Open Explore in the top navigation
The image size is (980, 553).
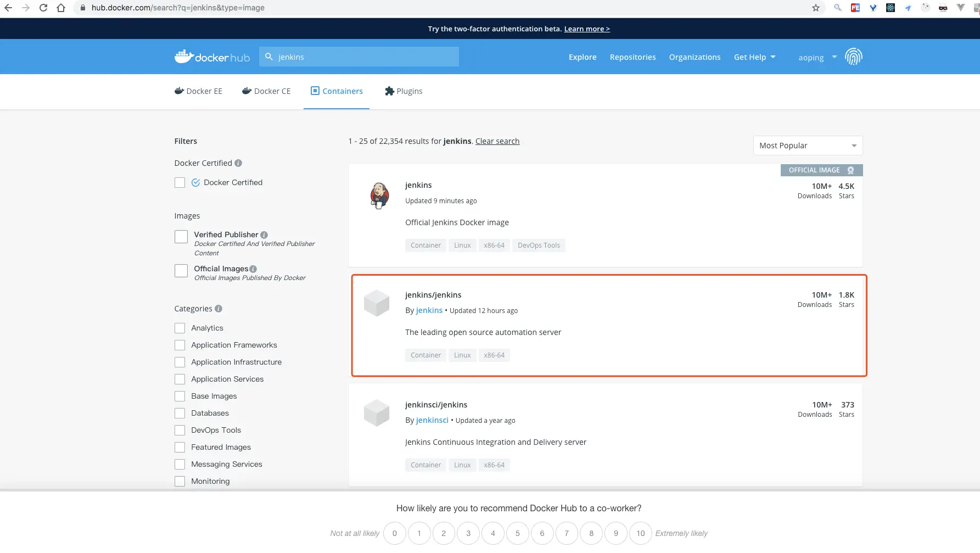(x=583, y=57)
